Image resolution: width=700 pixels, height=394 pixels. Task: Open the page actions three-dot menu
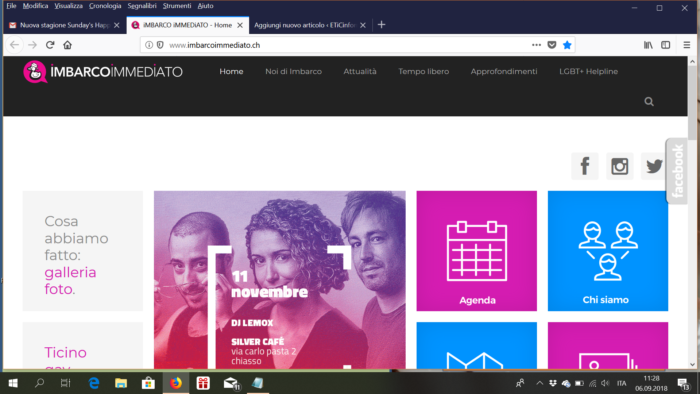pos(536,45)
